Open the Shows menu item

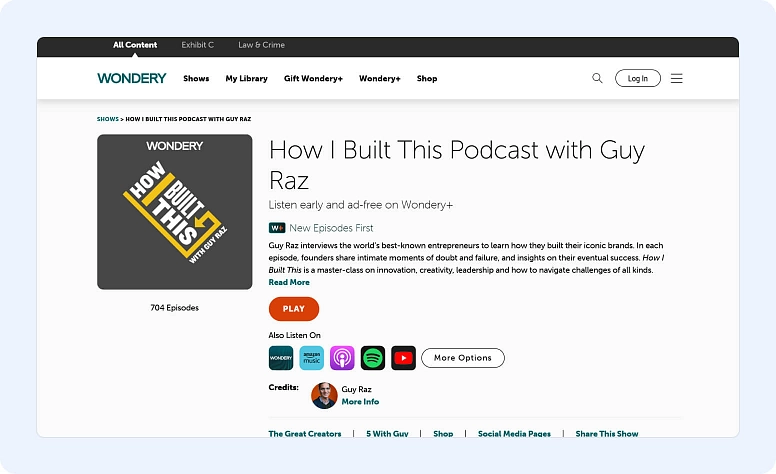pos(196,78)
